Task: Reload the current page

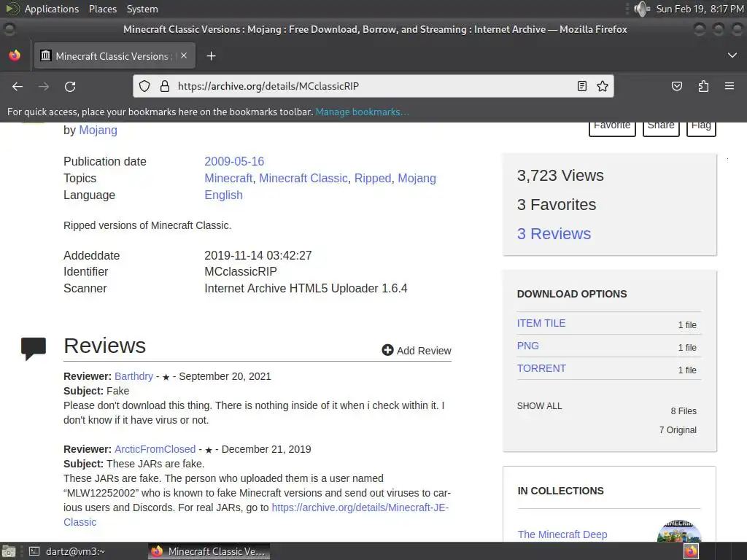Action: click(70, 87)
